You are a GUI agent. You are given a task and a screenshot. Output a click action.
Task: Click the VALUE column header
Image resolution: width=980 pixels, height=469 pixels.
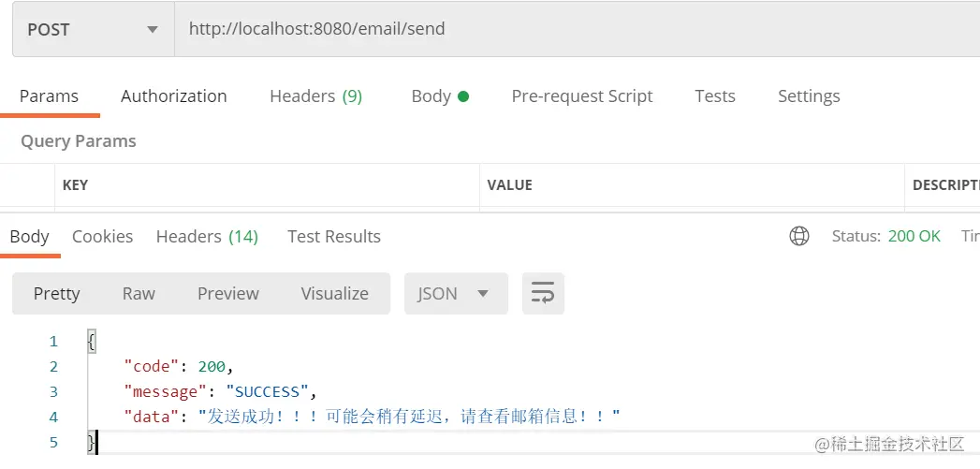509,185
